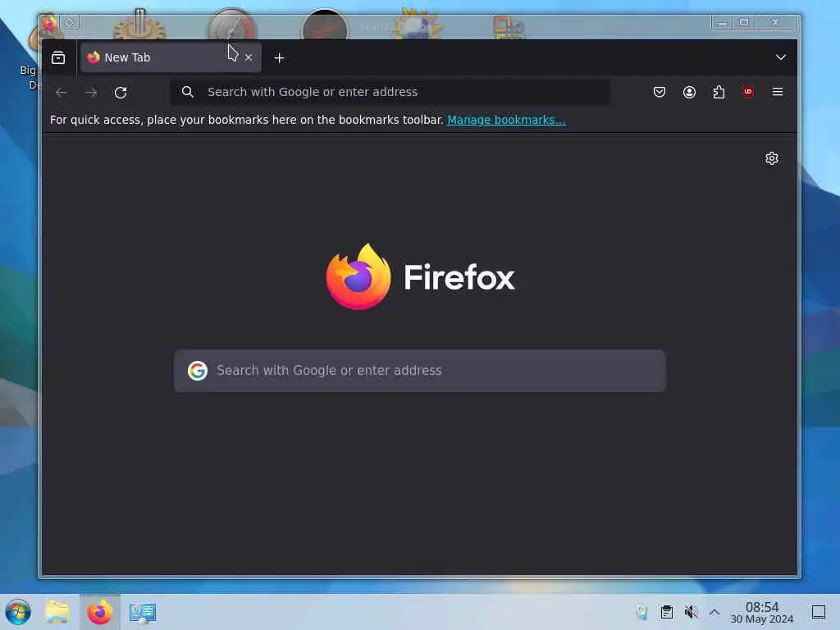
Task: Click the center Google search box
Action: coord(419,371)
